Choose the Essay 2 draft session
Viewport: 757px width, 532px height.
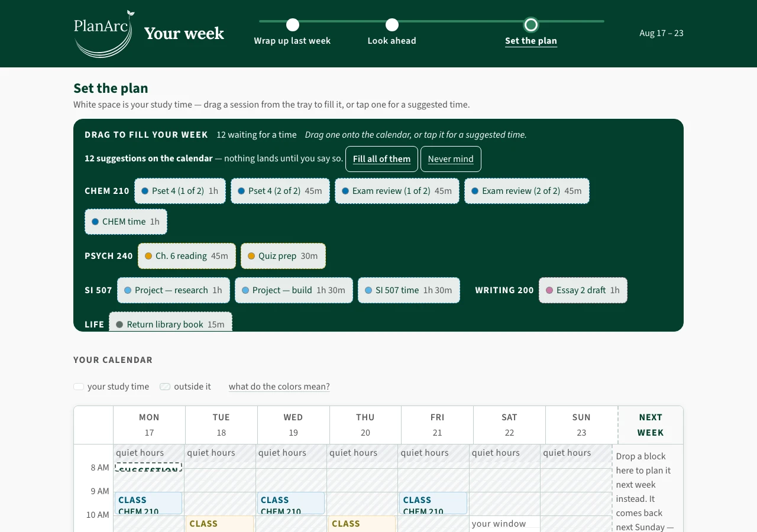583,290
